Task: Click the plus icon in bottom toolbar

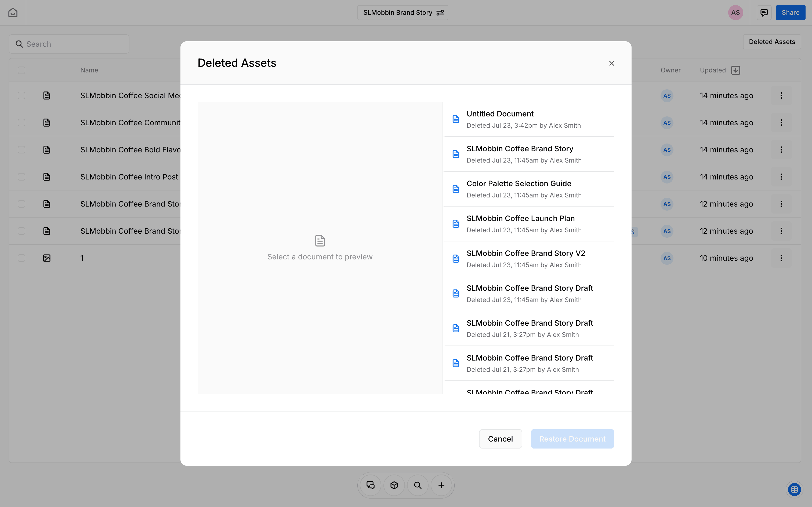Action: (441, 485)
